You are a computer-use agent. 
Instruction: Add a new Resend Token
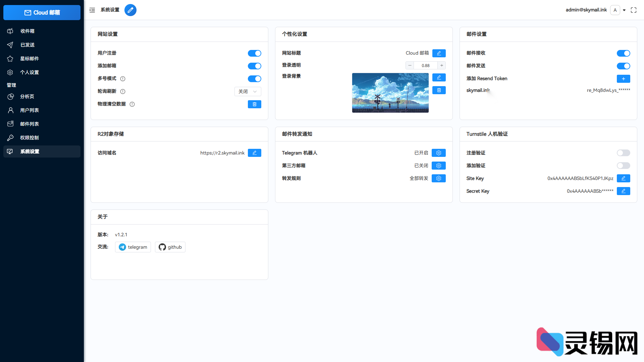[x=623, y=78]
